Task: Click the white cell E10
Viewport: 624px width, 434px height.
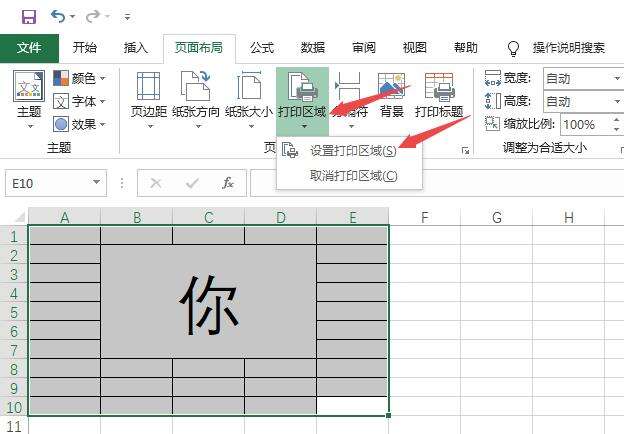Action: point(353,407)
